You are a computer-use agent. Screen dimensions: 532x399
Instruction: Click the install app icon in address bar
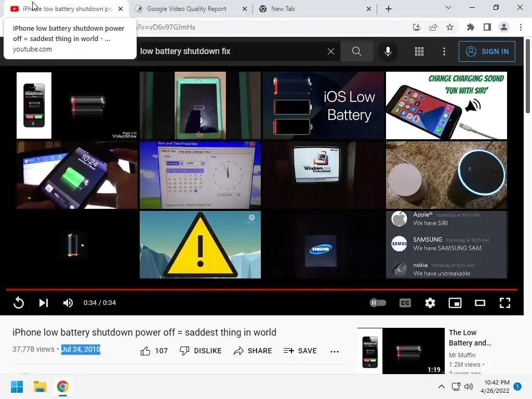417,27
